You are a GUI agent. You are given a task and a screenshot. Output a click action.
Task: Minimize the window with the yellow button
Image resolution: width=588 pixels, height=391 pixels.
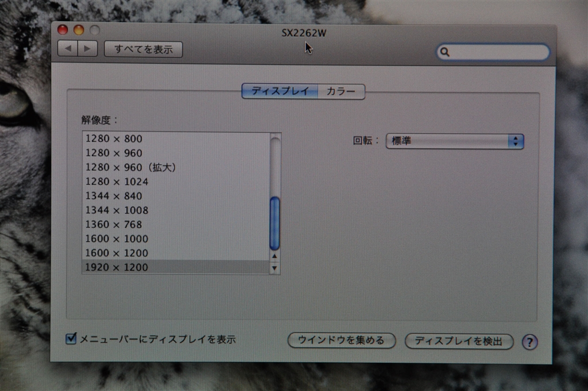click(79, 30)
